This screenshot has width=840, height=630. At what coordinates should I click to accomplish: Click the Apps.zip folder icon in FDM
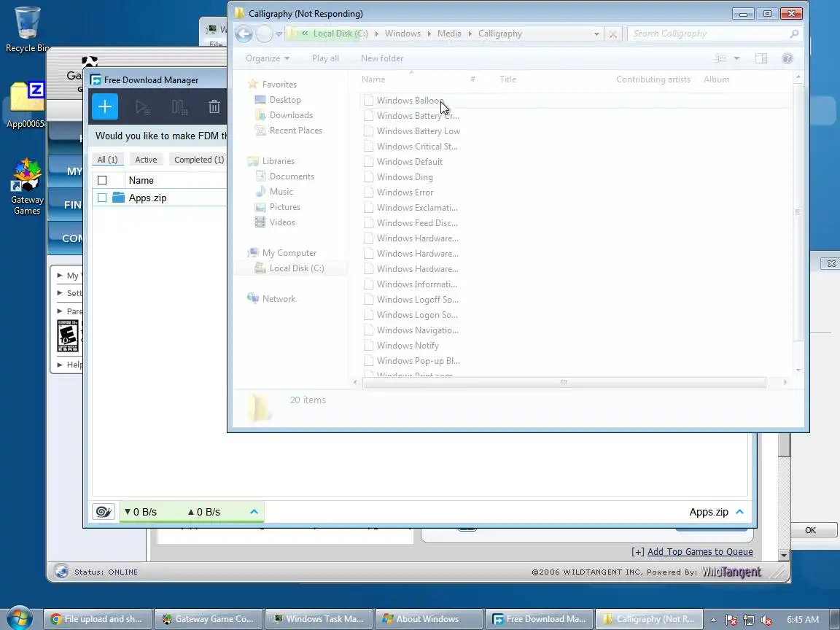pyautogui.click(x=118, y=198)
